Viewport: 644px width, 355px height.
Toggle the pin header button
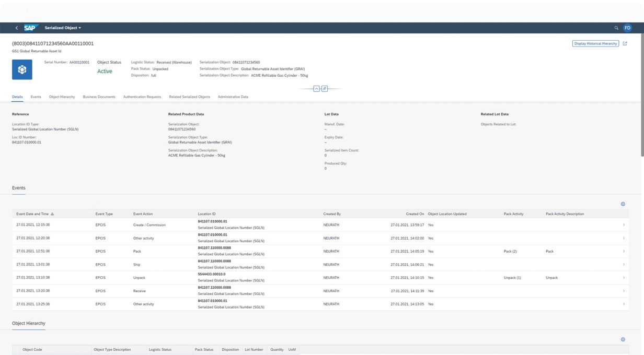pyautogui.click(x=325, y=89)
